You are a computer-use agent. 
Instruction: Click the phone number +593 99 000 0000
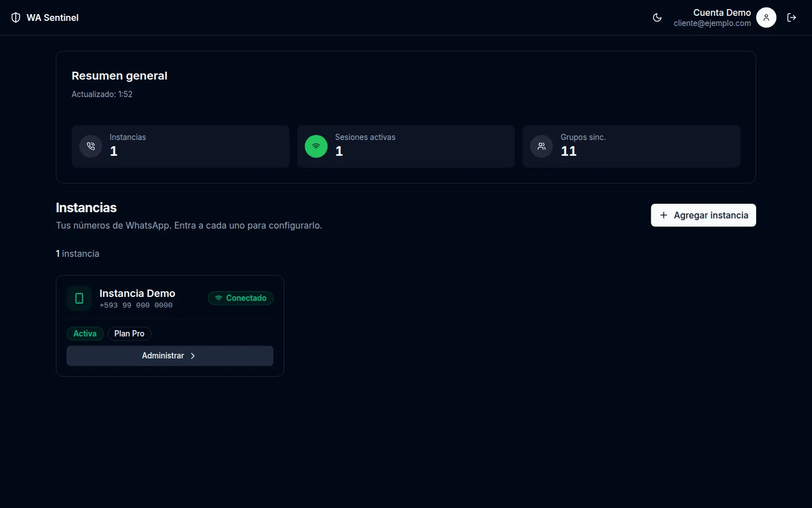[x=136, y=305]
